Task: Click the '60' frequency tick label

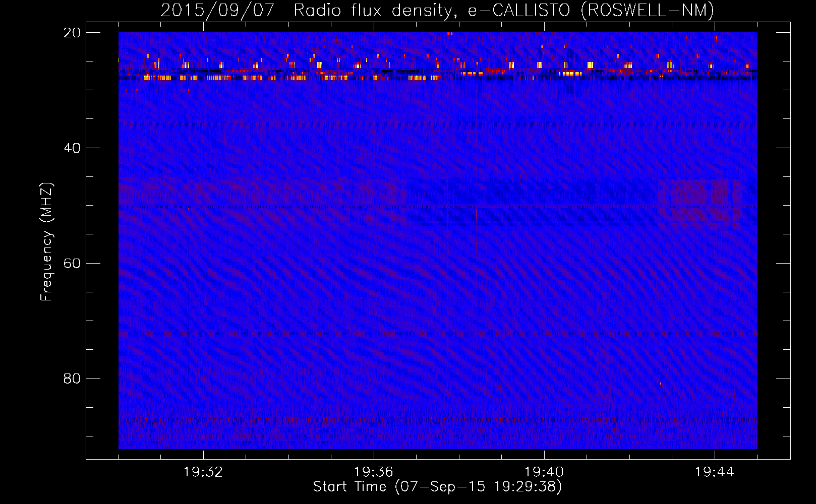Action: tap(72, 263)
